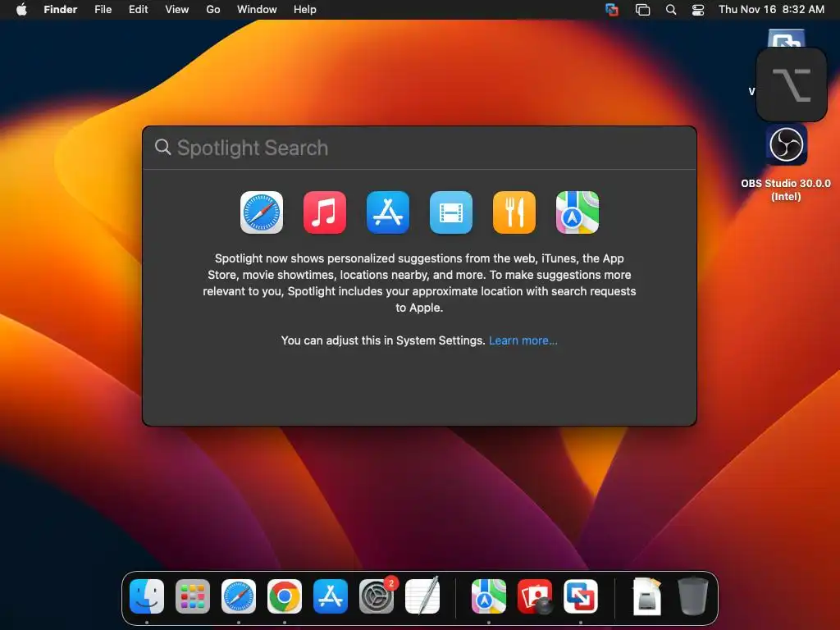Open Photo Booth from the Dock
The image size is (840, 630).
point(535,596)
